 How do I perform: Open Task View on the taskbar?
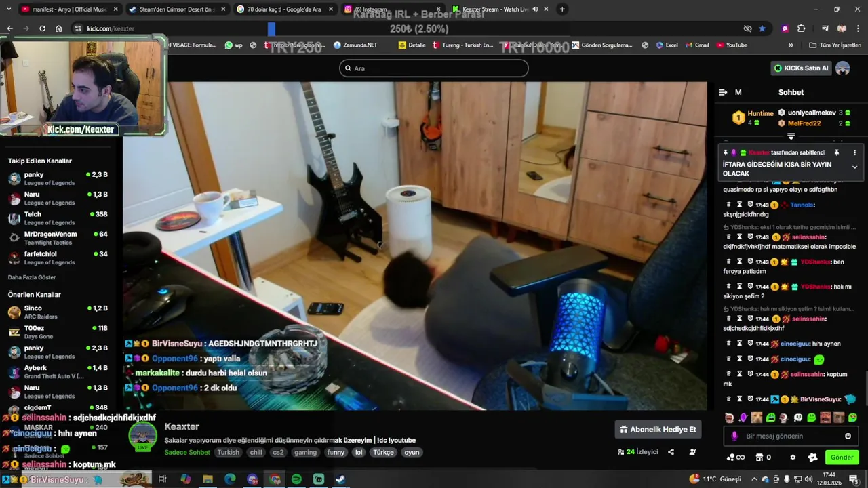coord(163,479)
